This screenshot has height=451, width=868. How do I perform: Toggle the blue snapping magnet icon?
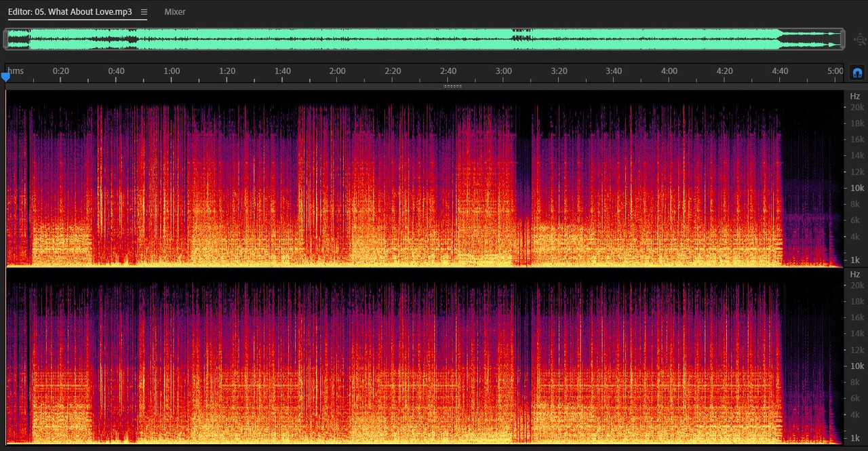coord(857,72)
